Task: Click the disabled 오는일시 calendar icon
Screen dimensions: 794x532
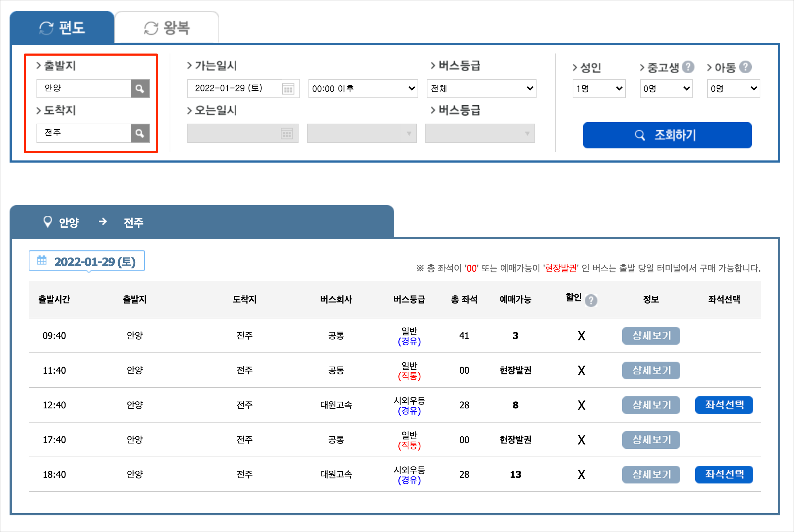Action: (287, 134)
